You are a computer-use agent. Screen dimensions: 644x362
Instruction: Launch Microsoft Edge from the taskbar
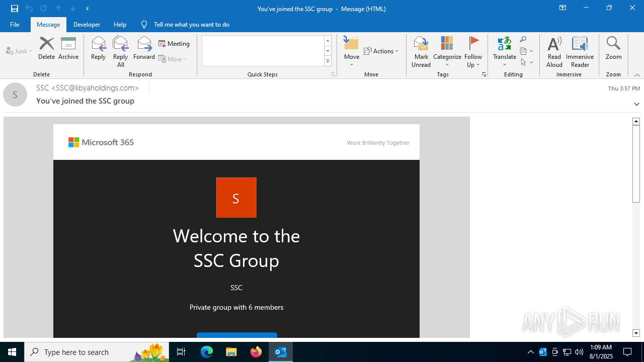click(207, 352)
